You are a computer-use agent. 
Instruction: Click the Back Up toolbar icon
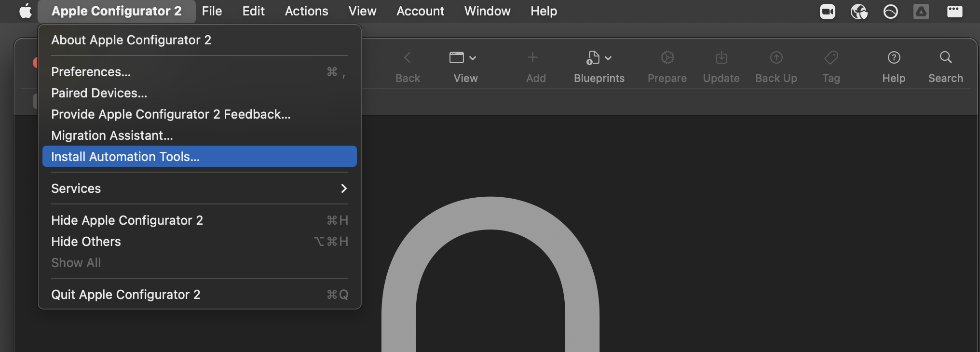click(x=776, y=57)
